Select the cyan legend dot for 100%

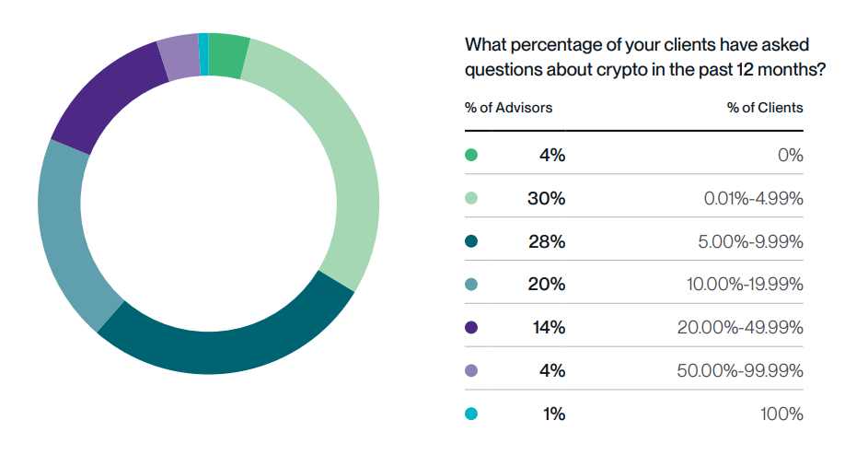[x=471, y=414]
